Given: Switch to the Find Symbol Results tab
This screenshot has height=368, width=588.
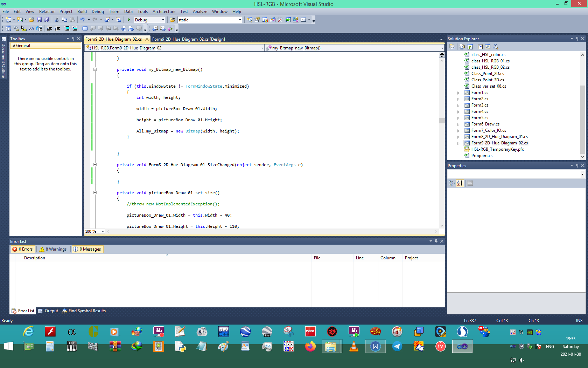Looking at the screenshot, I should tap(84, 311).
